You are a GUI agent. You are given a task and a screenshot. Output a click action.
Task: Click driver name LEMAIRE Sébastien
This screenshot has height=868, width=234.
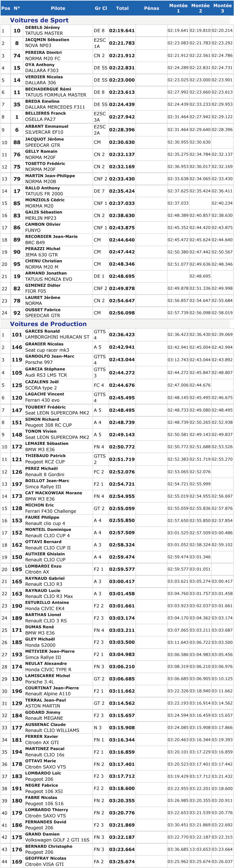click(x=47, y=443)
